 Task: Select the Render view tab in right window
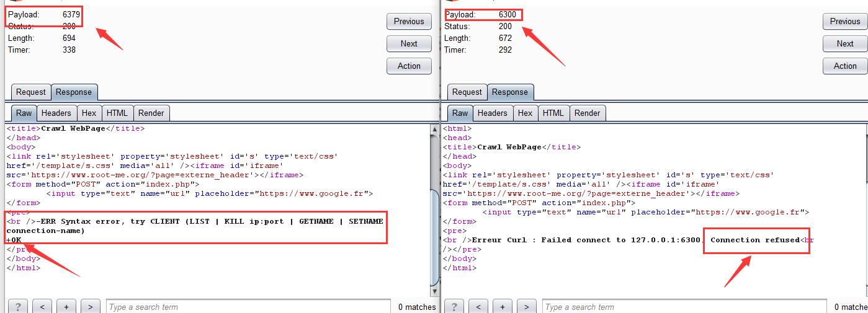click(588, 113)
